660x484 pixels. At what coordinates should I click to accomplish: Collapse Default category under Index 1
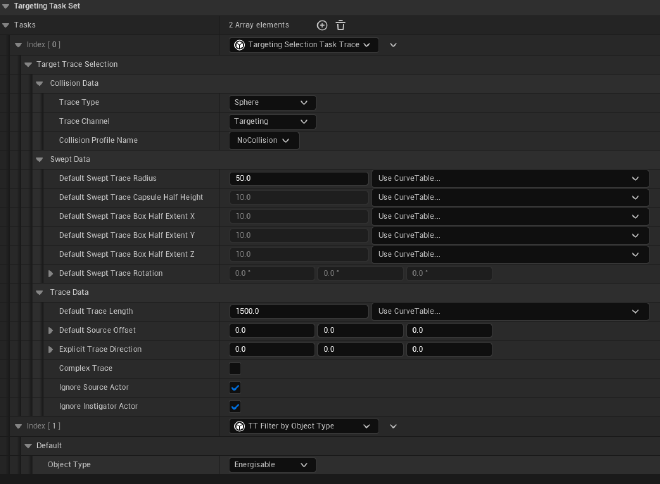pyautogui.click(x=28, y=446)
